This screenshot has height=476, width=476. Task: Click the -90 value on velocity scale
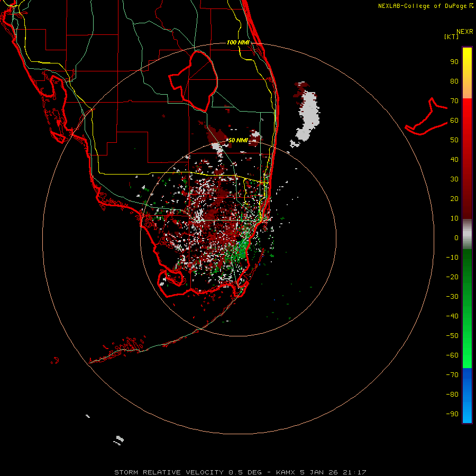click(452, 414)
